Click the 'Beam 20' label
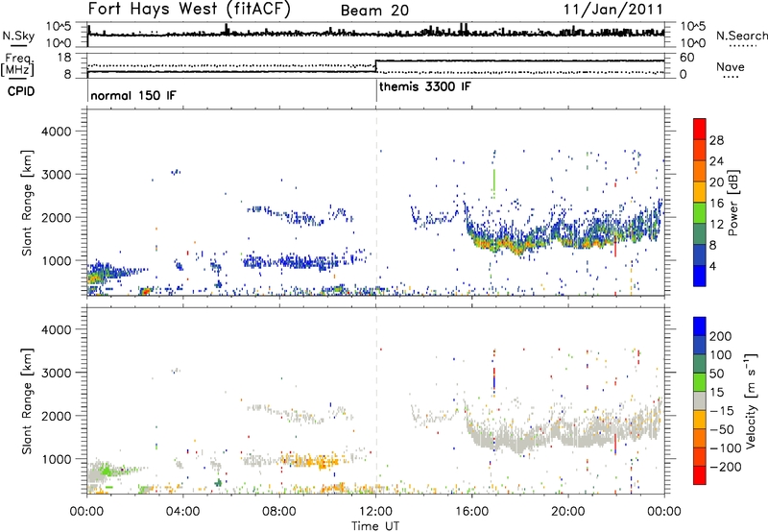Image resolution: width=768 pixels, height=532 pixels. [374, 11]
